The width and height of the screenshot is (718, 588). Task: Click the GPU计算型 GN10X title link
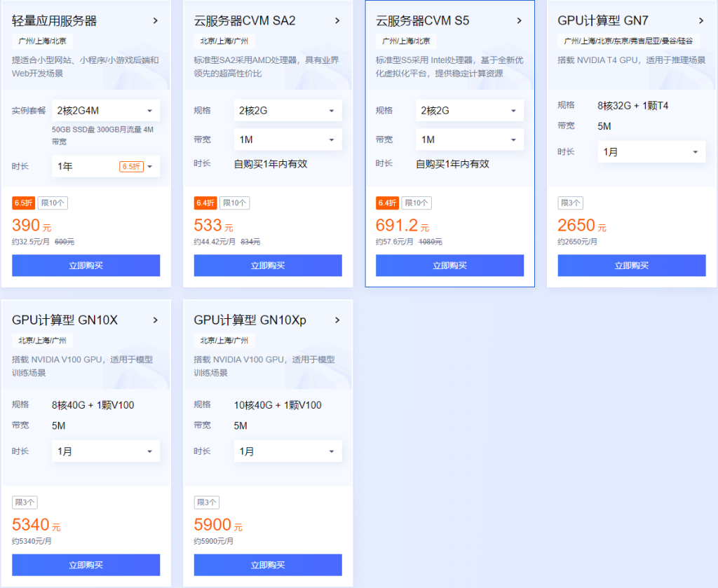click(65, 320)
